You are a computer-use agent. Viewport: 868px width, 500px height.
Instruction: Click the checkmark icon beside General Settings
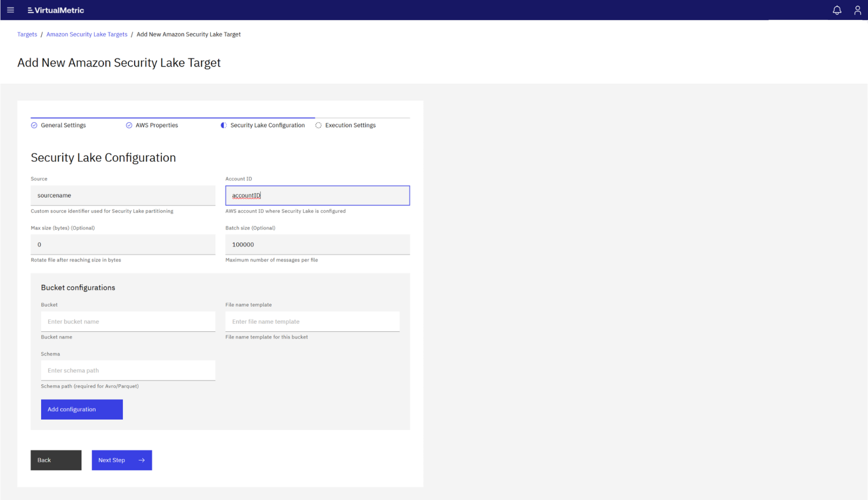34,125
